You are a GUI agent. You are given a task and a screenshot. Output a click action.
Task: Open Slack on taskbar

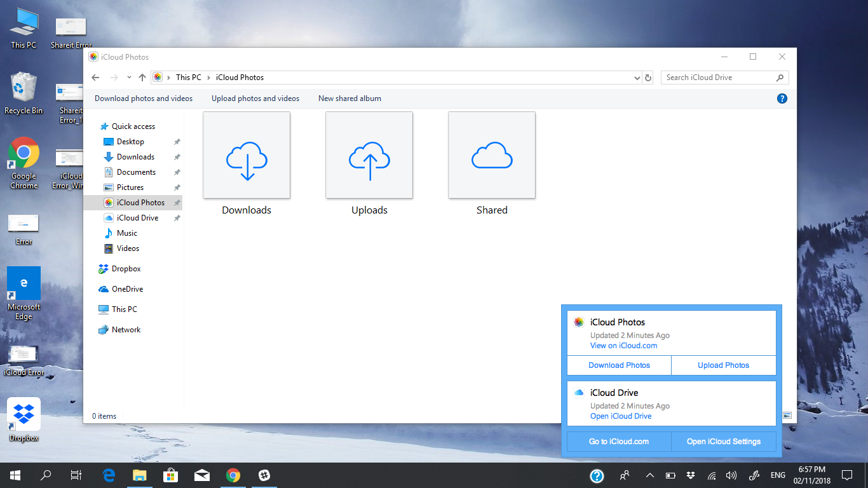[x=264, y=475]
